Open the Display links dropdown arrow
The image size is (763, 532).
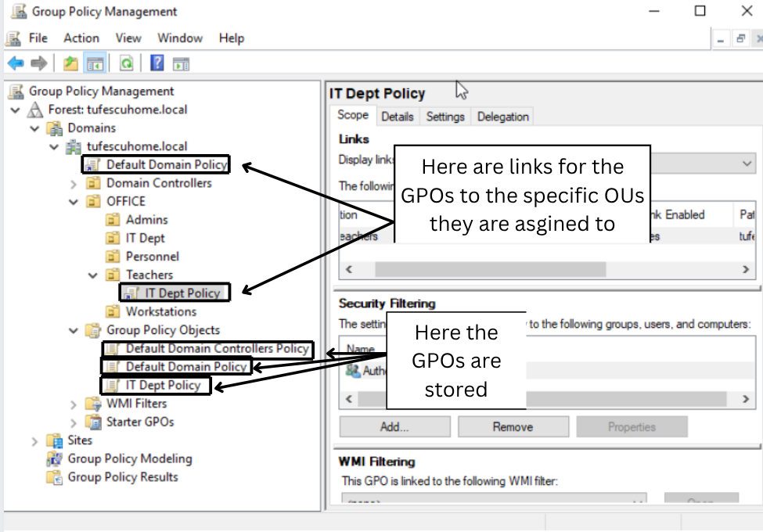[747, 164]
